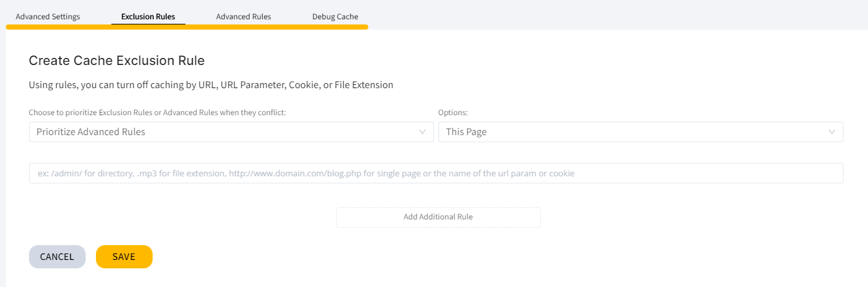This screenshot has height=287, width=868.
Task: Open the Debug Cache tab
Action: pos(335,17)
